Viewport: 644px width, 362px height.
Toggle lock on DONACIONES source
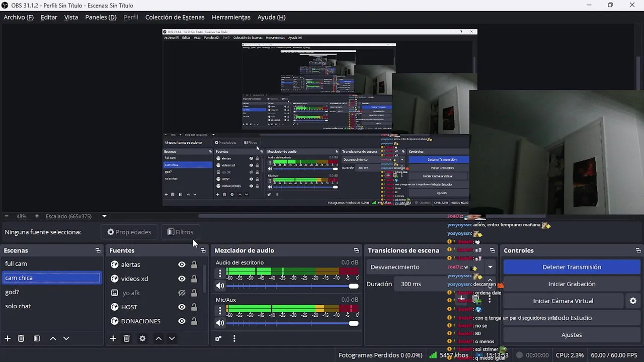(194, 321)
